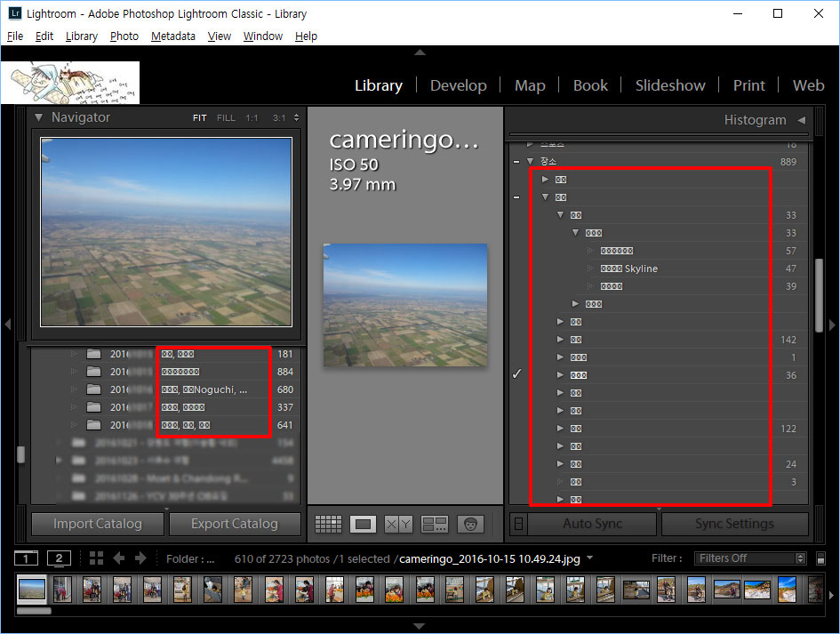Hide the left panel group arrow

tap(7, 325)
